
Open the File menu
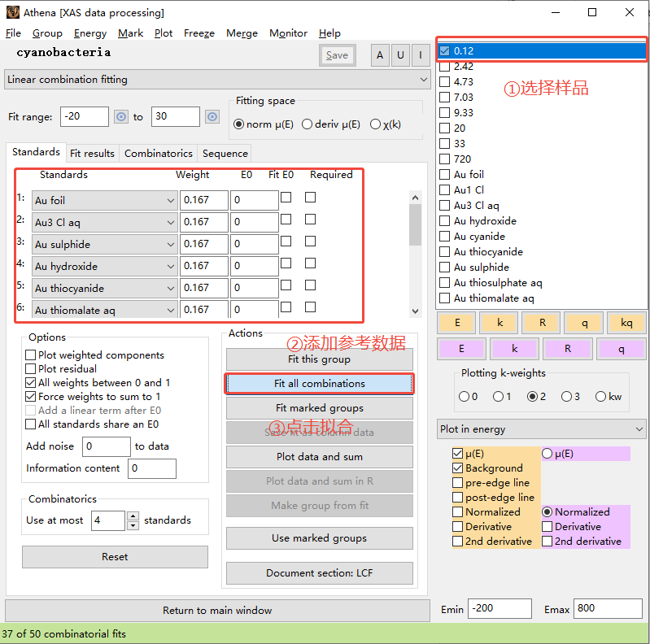(13, 33)
